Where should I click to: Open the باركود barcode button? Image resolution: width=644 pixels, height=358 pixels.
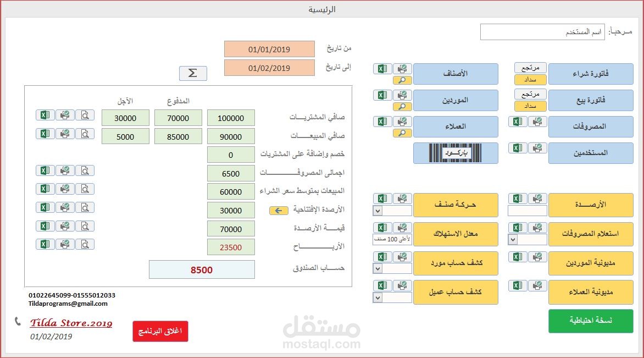pyautogui.click(x=456, y=153)
